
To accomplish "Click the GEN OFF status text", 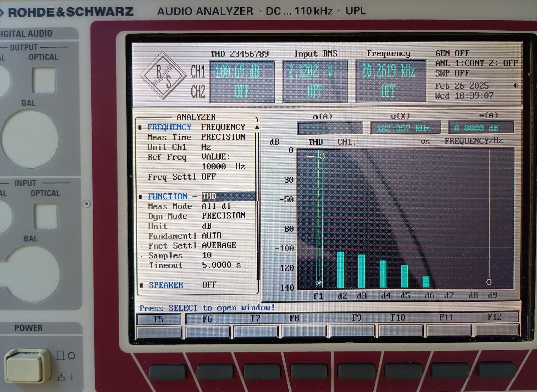I will click(x=452, y=53).
